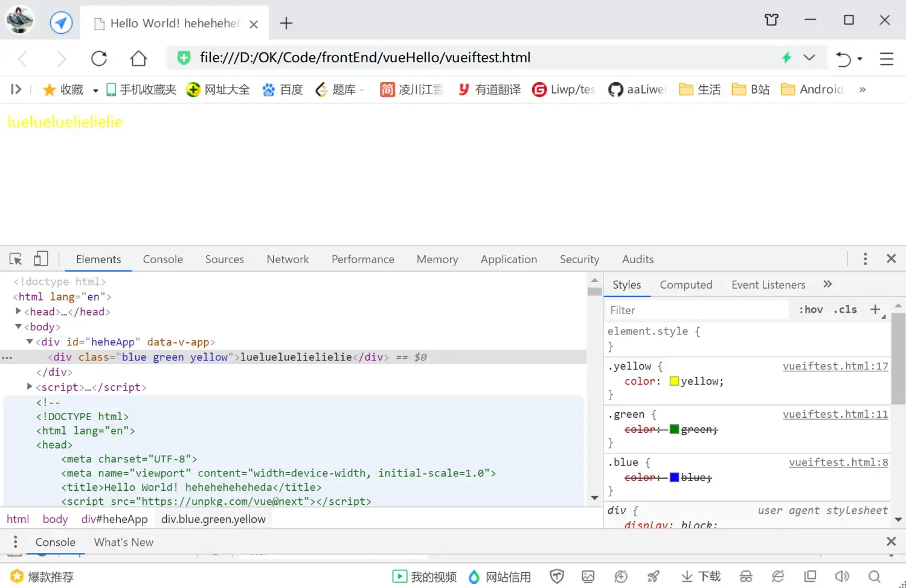Toggle the bookmarks sidebar panel icon

click(x=16, y=89)
